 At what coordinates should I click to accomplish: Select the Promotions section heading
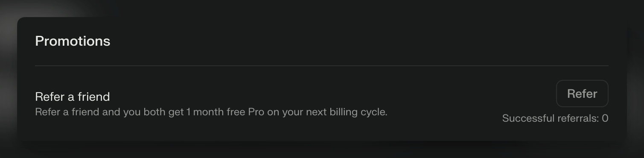point(73,41)
